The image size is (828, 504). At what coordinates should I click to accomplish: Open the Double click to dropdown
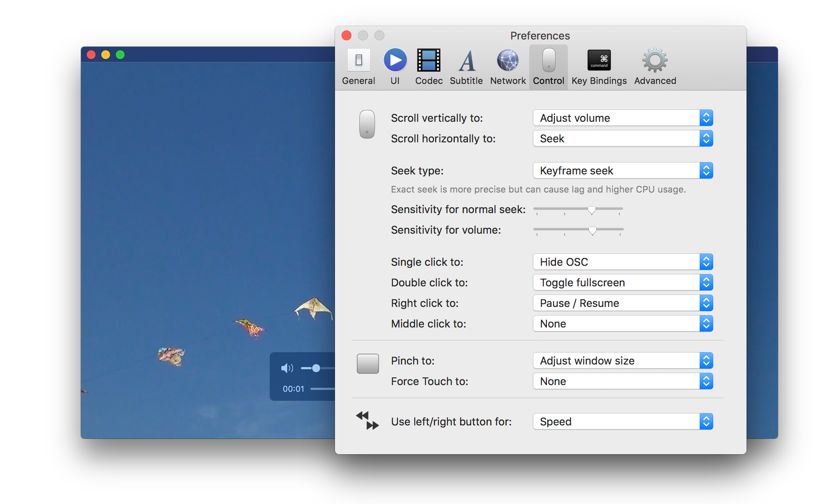coord(623,283)
